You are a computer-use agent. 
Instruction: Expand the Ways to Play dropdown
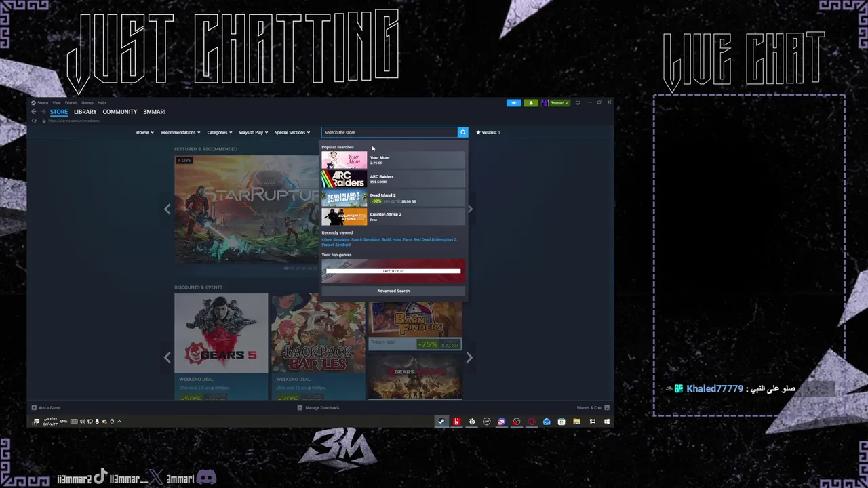pyautogui.click(x=254, y=132)
